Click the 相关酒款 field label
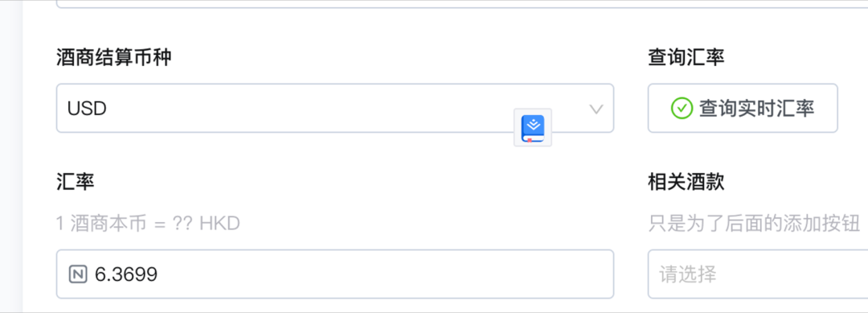Screen dimensions: 868x313 [686, 182]
